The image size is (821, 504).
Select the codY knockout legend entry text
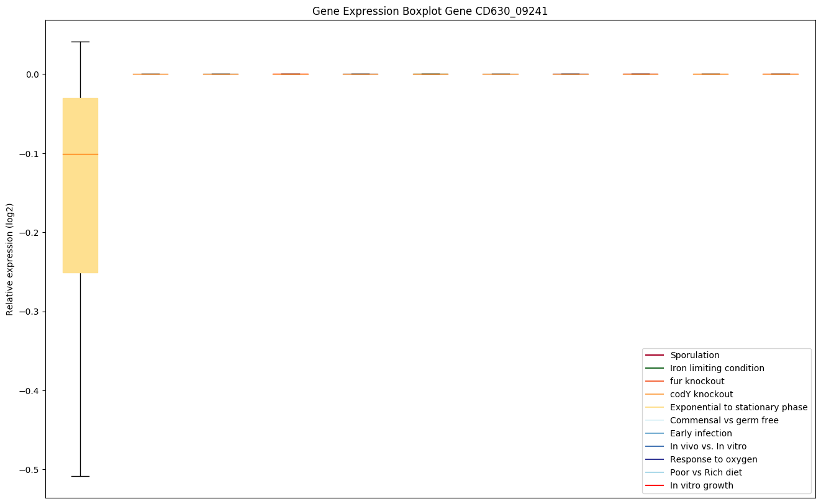click(701, 394)
